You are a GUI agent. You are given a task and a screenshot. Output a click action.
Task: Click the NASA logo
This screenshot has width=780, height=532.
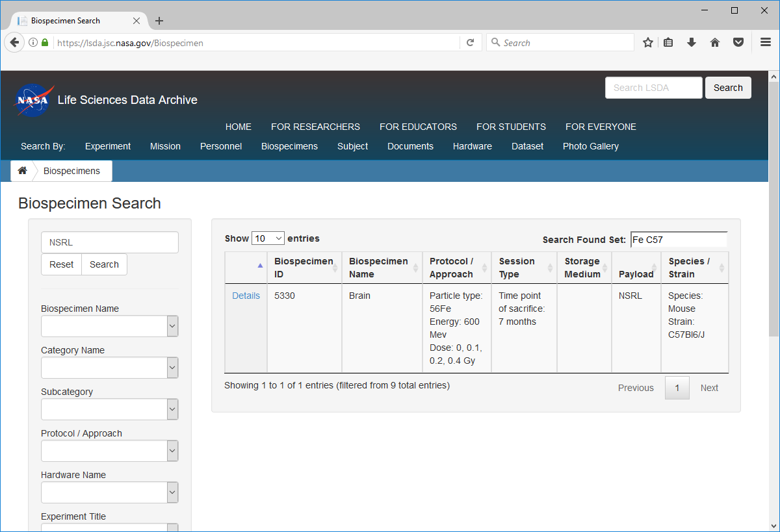[x=33, y=101]
